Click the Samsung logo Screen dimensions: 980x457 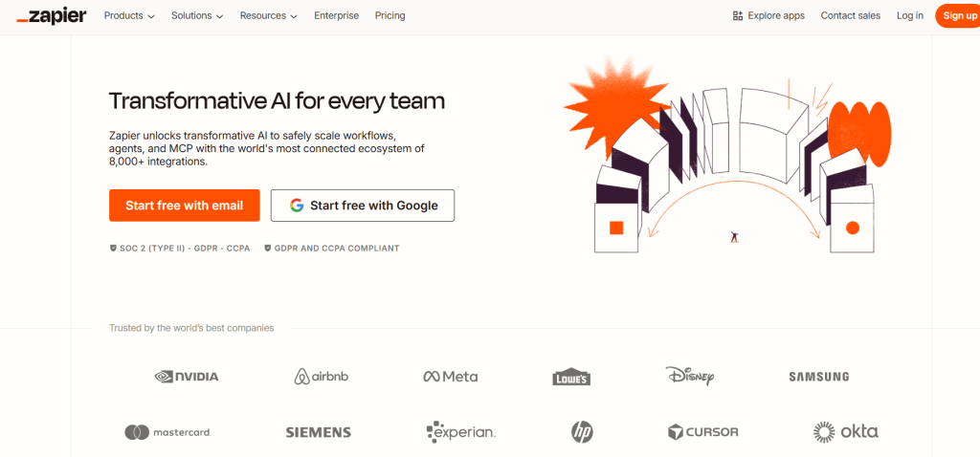[819, 377]
